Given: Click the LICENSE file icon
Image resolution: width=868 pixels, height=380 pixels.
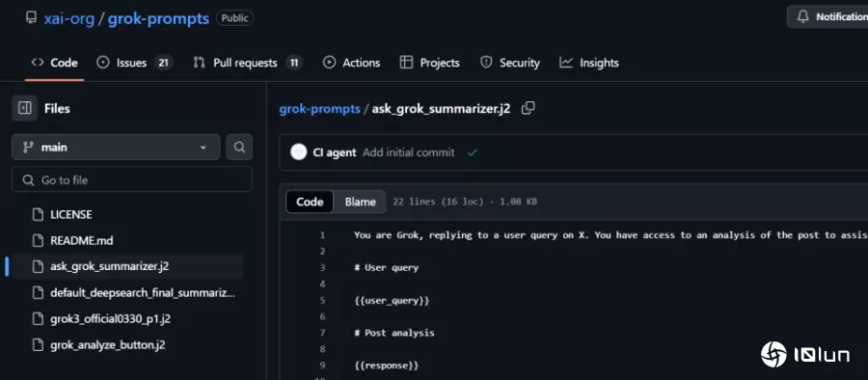Looking at the screenshot, I should pyautogui.click(x=38, y=214).
